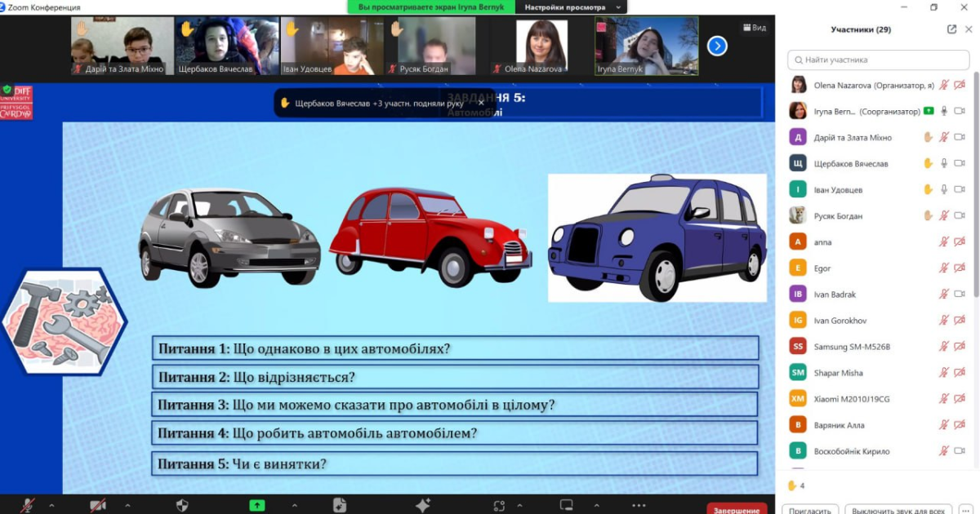Image resolution: width=980 pixels, height=514 pixels.
Task: Click raised hand icon next to Щербаков Вячеслав
Action: click(928, 163)
